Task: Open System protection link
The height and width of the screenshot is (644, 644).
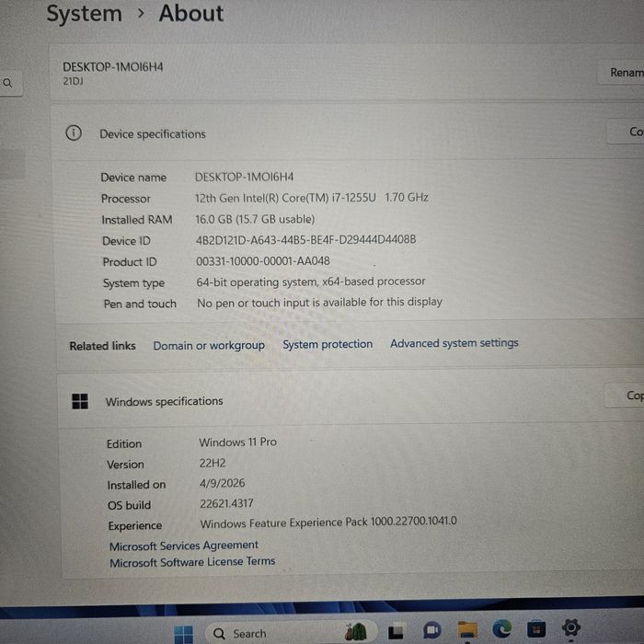Action: (328, 344)
